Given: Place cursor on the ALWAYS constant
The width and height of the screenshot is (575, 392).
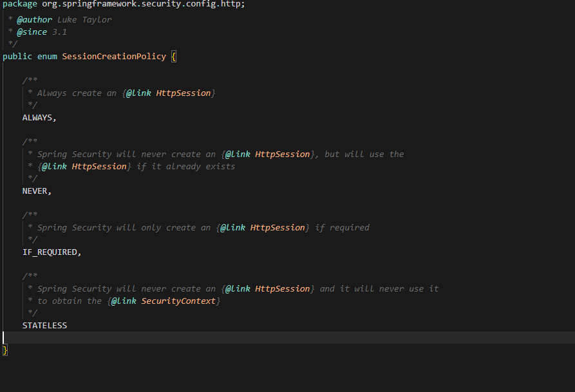Looking at the screenshot, I should [x=37, y=118].
